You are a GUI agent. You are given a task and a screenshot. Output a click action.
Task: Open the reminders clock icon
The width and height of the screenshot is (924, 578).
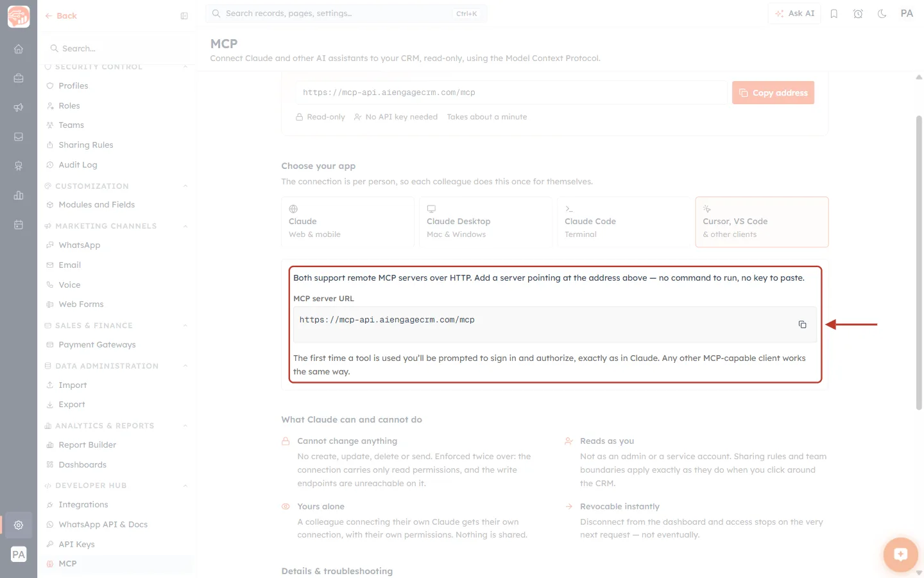coord(858,13)
